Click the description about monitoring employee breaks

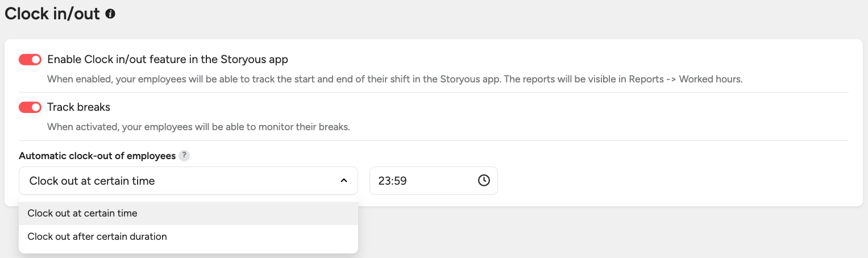tap(198, 127)
